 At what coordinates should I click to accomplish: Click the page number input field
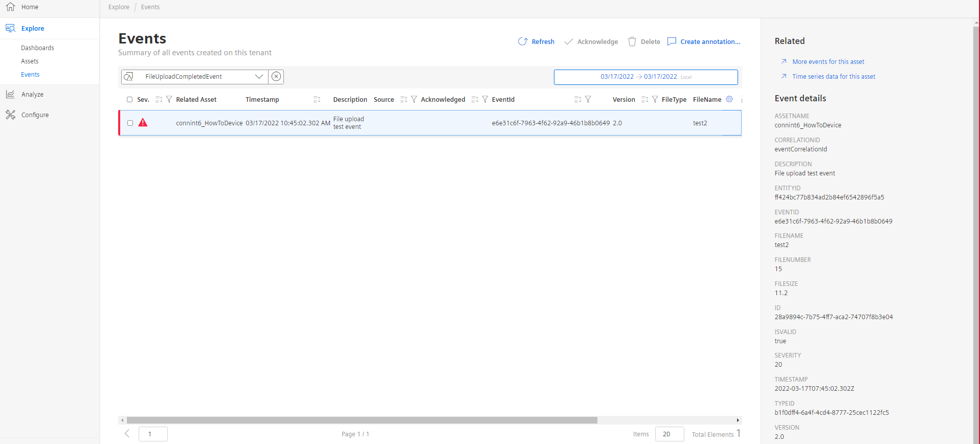click(x=153, y=434)
